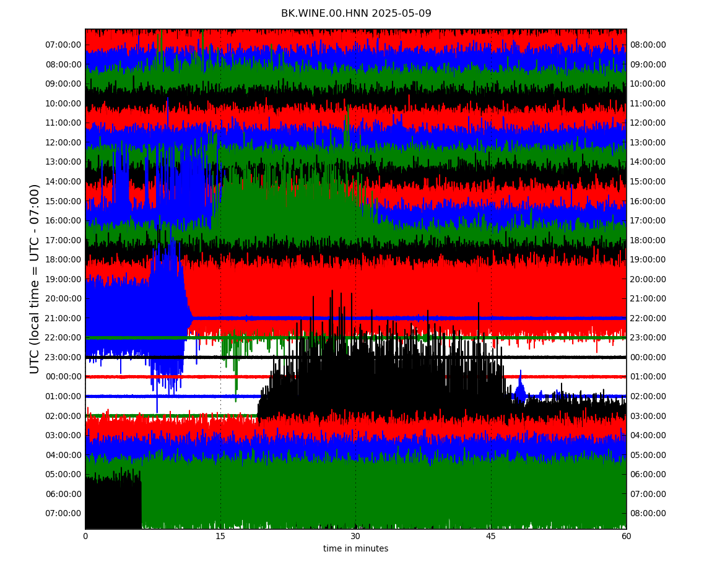712x588 pixels.
Task: Select 09:00:00 on the left UTC axis
Action: 64,84
